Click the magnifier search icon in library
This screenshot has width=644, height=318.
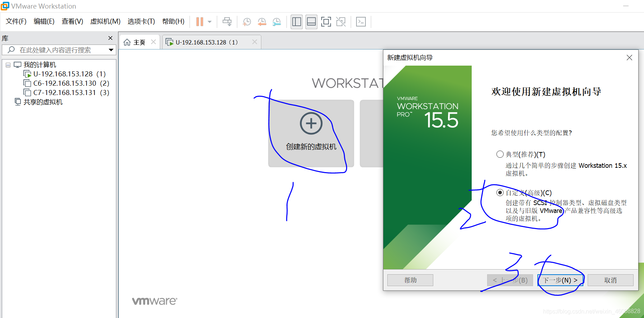pyautogui.click(x=11, y=50)
